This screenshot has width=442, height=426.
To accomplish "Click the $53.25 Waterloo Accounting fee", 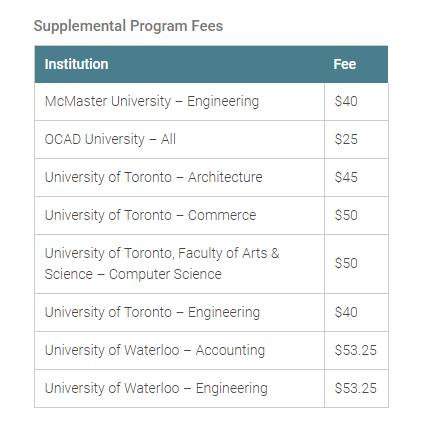I will point(356,350).
